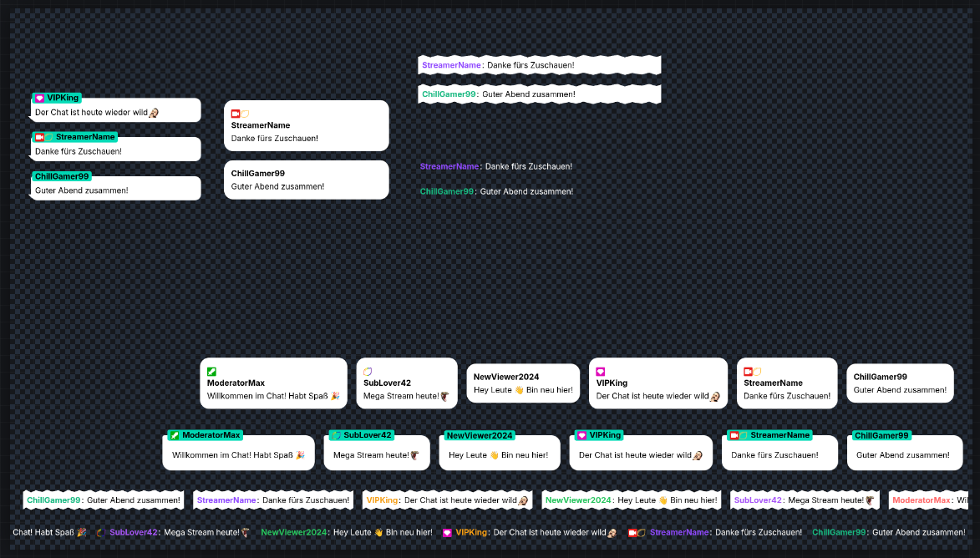The width and height of the screenshot is (980, 558).
Task: Click the crossed-fingers emoji in SubLover42's Mega Stream message
Action: tap(443, 397)
